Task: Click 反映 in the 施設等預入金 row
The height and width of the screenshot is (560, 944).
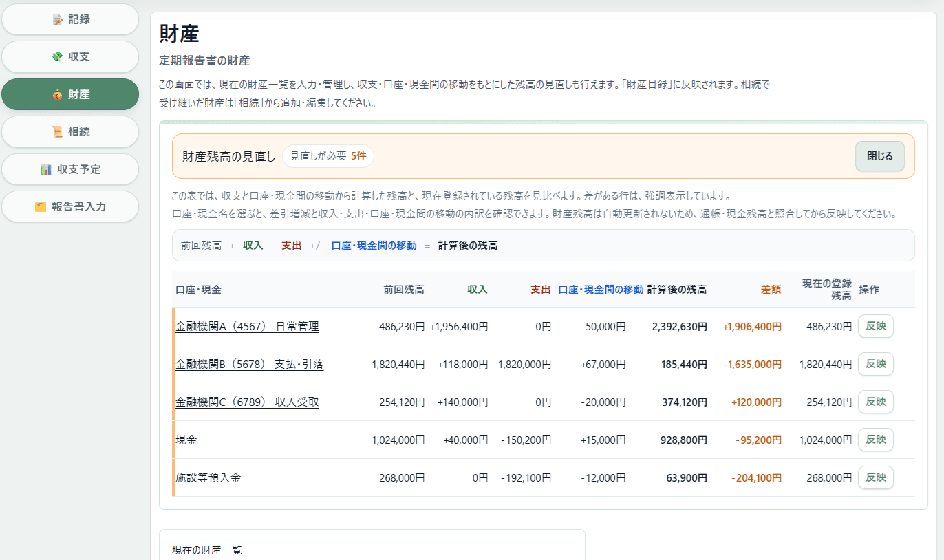Action: pyautogui.click(x=876, y=477)
